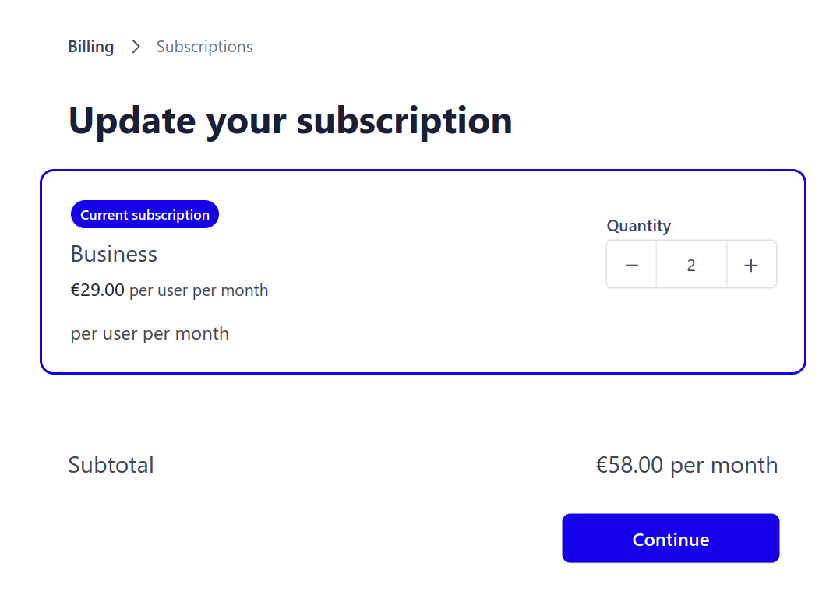Focus the quantity input showing 2

coord(691,265)
